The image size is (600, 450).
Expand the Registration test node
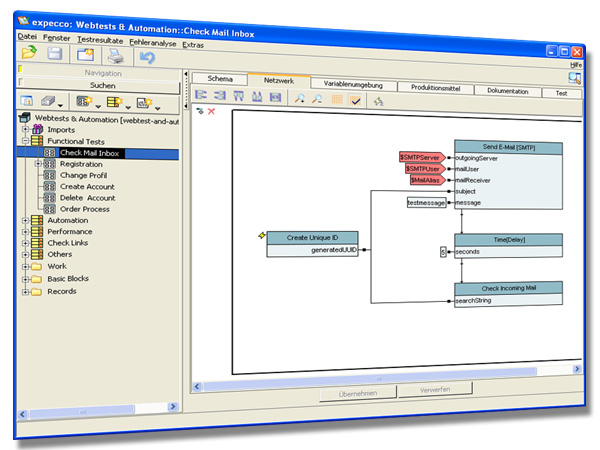(x=37, y=164)
